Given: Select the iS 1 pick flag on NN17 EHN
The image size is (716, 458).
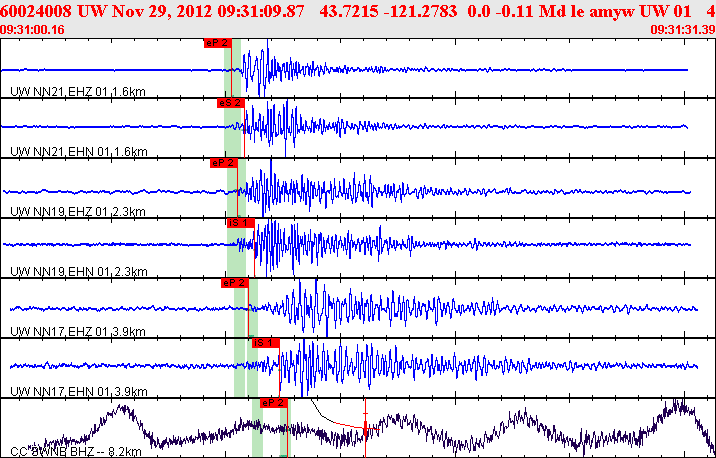Looking at the screenshot, I should (x=266, y=343).
